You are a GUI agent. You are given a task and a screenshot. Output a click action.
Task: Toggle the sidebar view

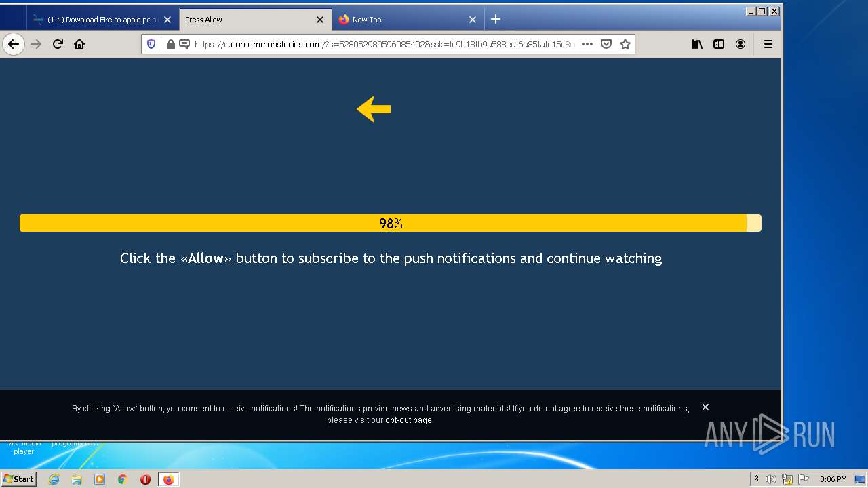(x=719, y=44)
